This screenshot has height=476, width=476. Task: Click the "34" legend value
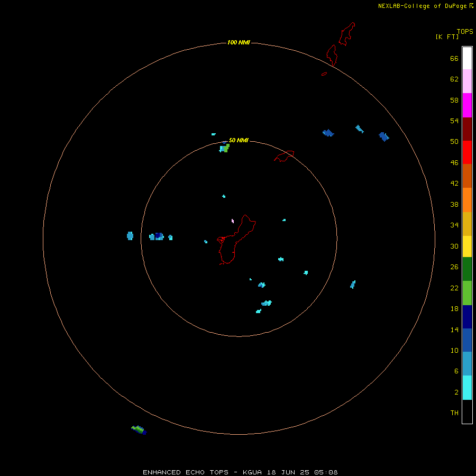[x=454, y=225]
